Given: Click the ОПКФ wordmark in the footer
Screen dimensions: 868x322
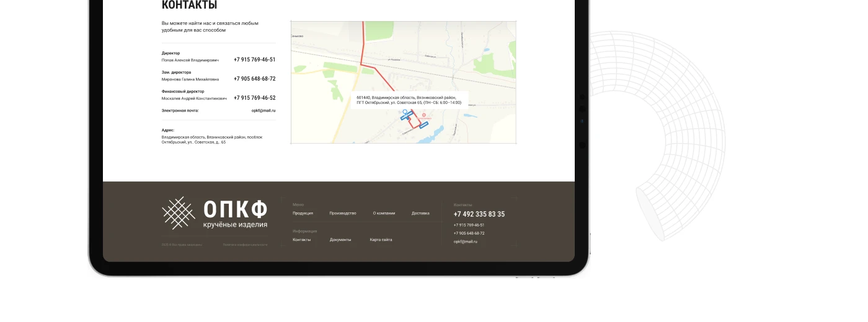Looking at the screenshot, I should point(236,209).
